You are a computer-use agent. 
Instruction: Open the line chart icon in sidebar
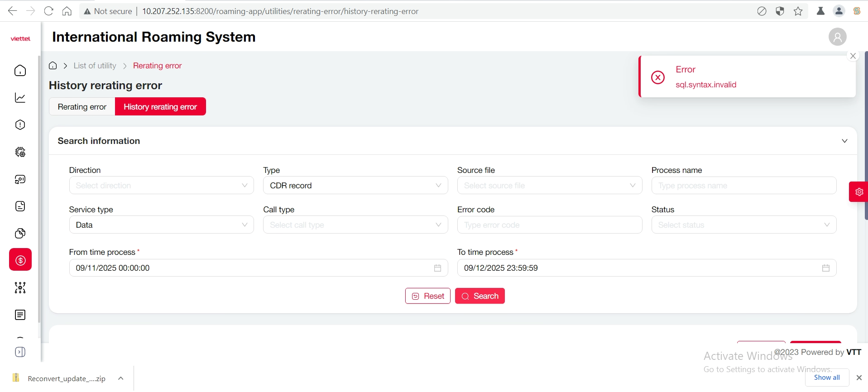(20, 98)
